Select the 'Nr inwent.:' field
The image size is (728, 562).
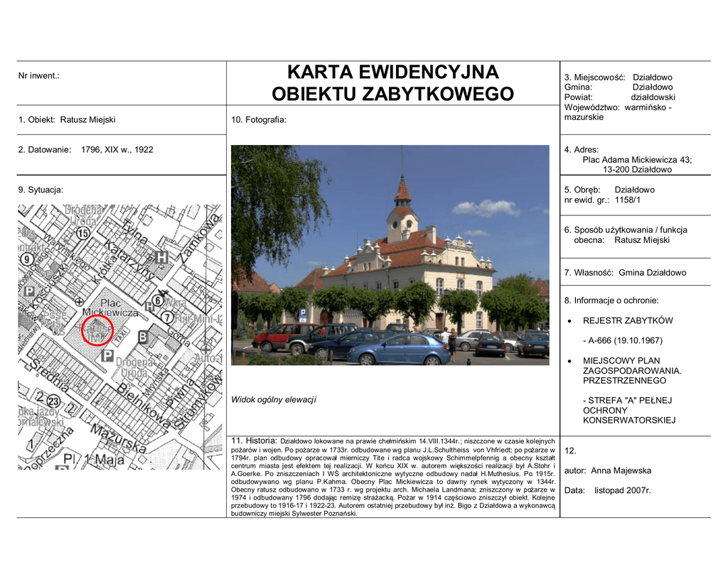(39, 75)
